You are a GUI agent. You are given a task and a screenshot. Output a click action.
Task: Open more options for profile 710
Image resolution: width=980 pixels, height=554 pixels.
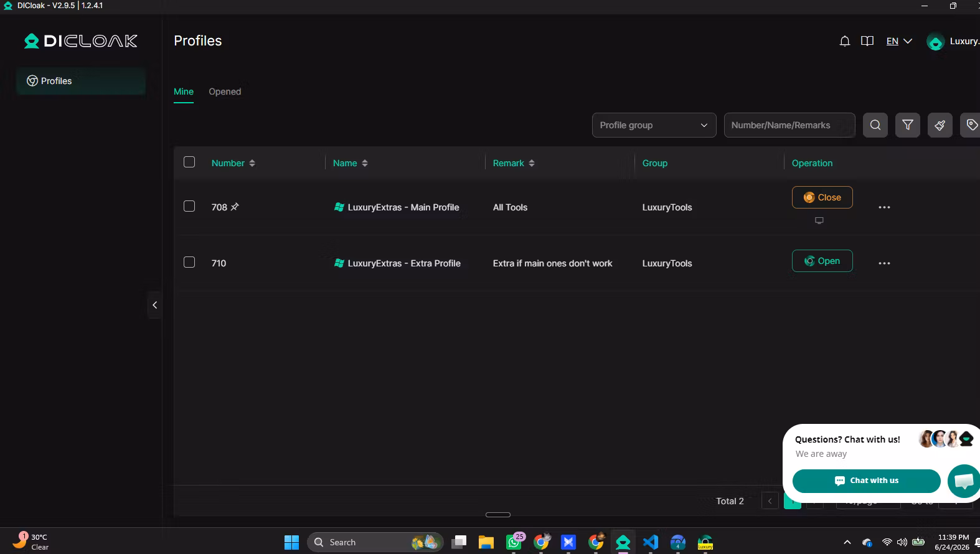click(x=884, y=263)
